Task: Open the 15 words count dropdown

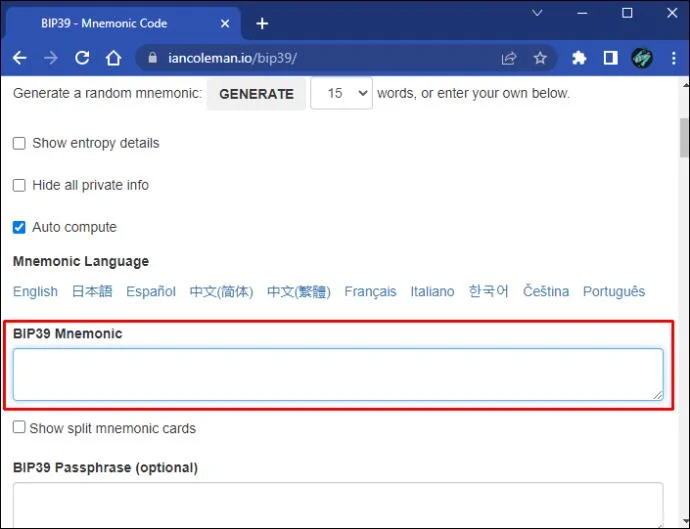Action: click(341, 93)
